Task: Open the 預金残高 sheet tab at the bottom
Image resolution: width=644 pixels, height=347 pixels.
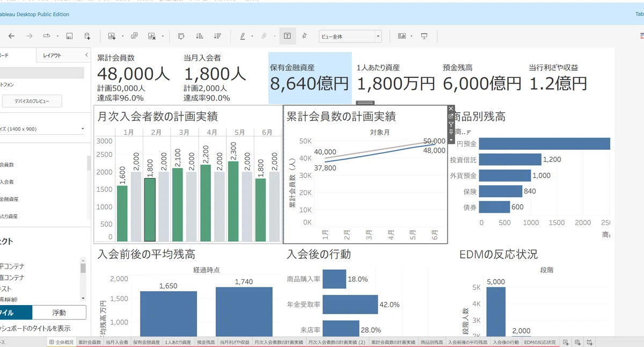Action: coord(206,342)
